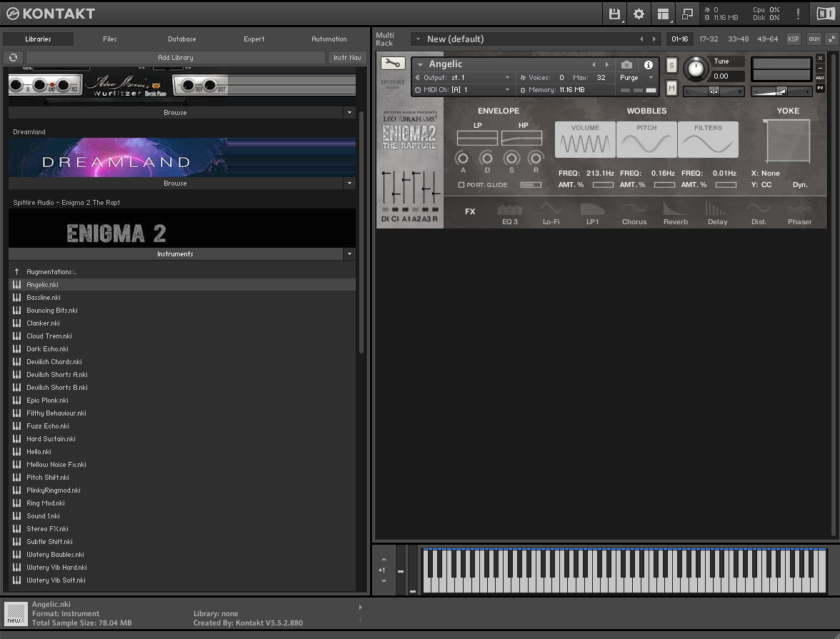The height and width of the screenshot is (639, 840).
Task: Open the Wurlitzer Browse dropdown arrow
Action: point(350,113)
